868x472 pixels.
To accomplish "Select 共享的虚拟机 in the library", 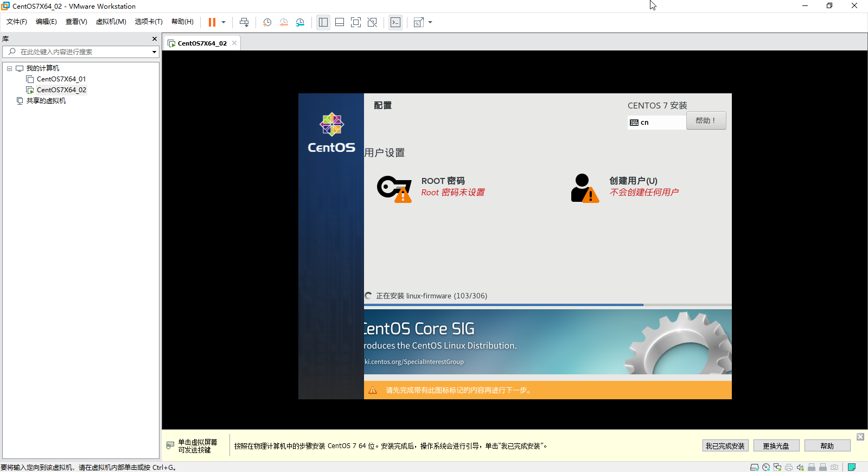I will [x=46, y=101].
